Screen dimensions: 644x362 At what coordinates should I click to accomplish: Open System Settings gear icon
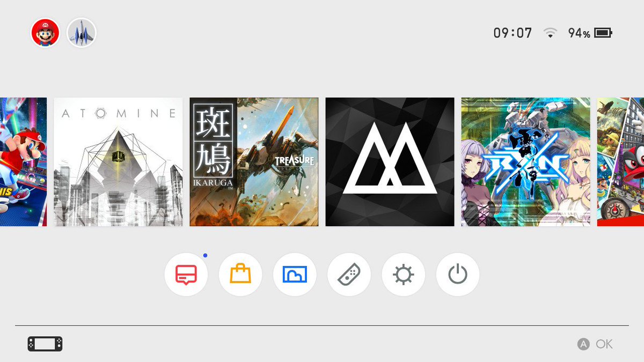pos(403,275)
